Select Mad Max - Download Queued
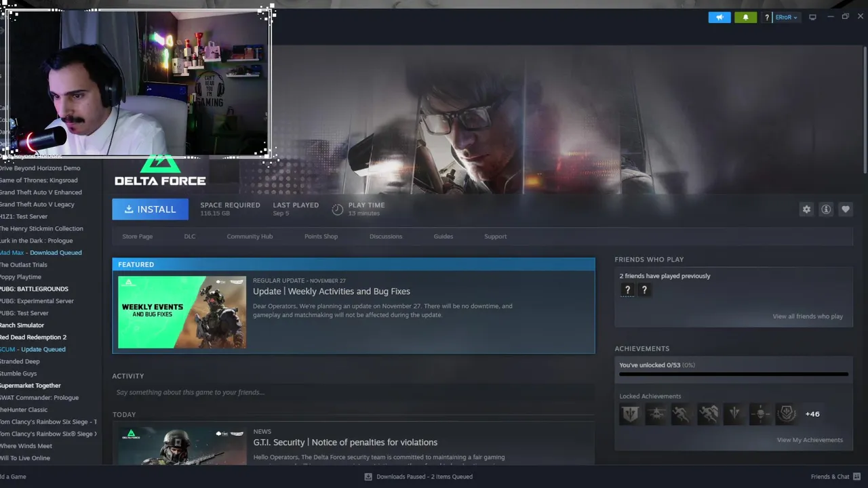The height and width of the screenshot is (488, 868). coord(40,253)
